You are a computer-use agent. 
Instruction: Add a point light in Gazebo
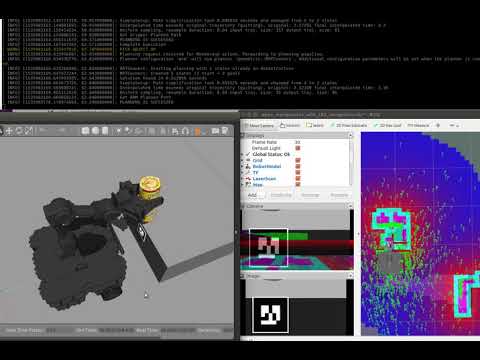[119, 131]
